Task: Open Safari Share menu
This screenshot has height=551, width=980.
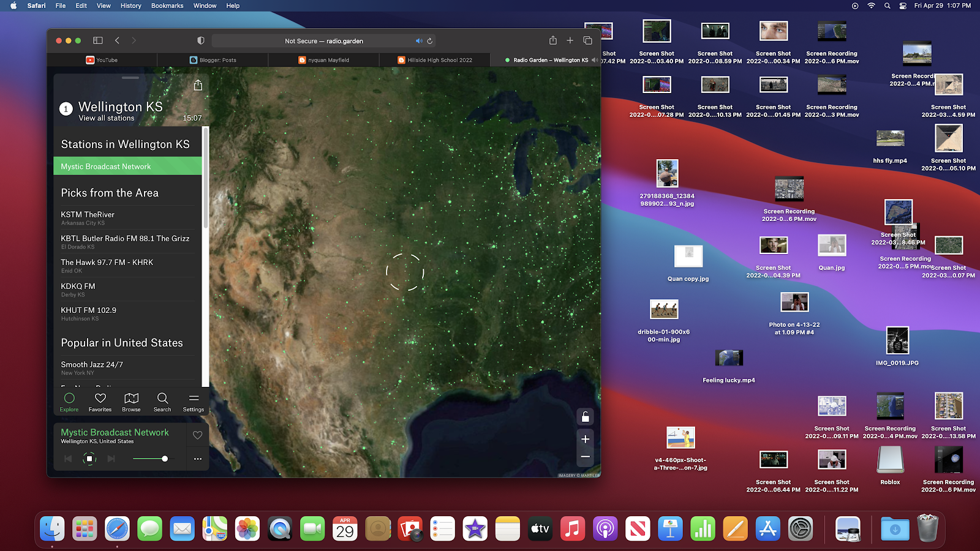Action: 553,40
